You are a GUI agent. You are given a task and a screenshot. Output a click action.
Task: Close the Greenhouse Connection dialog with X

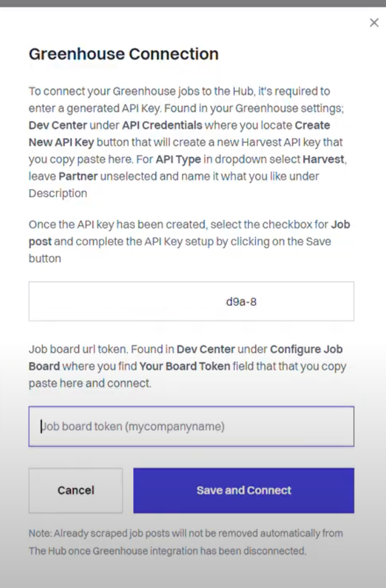[x=374, y=23]
